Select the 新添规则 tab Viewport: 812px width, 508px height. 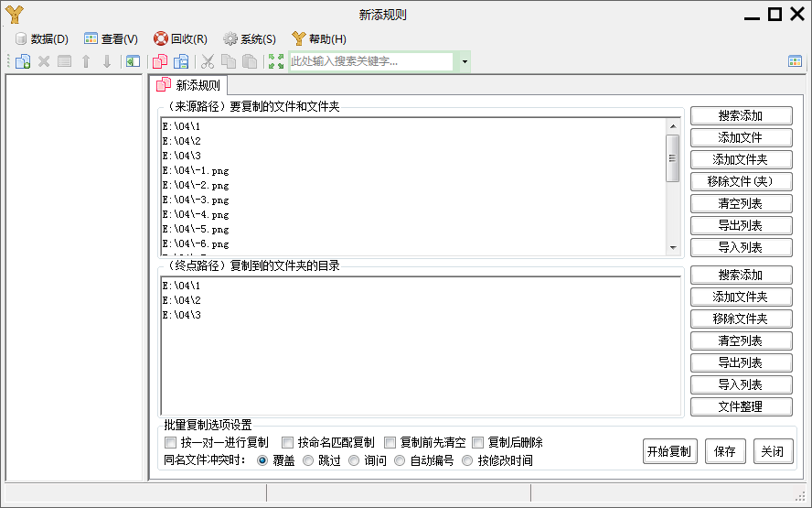pyautogui.click(x=188, y=85)
